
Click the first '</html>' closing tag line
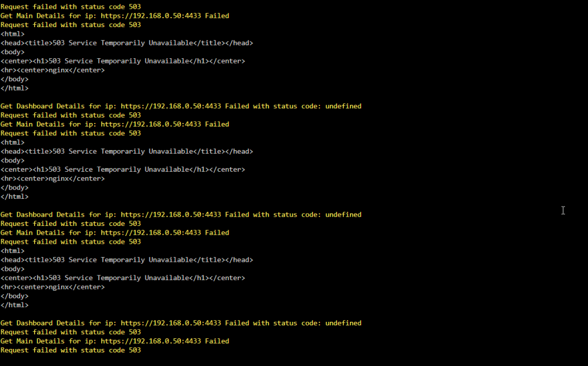point(14,88)
